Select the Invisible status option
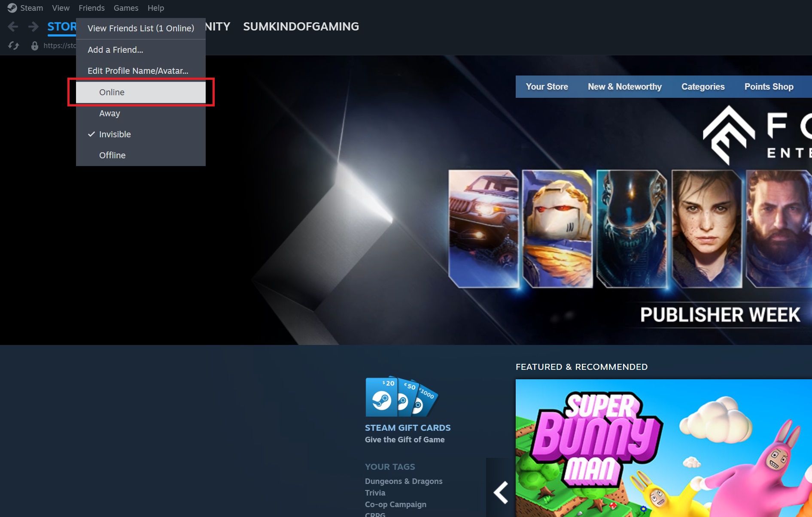The height and width of the screenshot is (517, 812). (114, 134)
